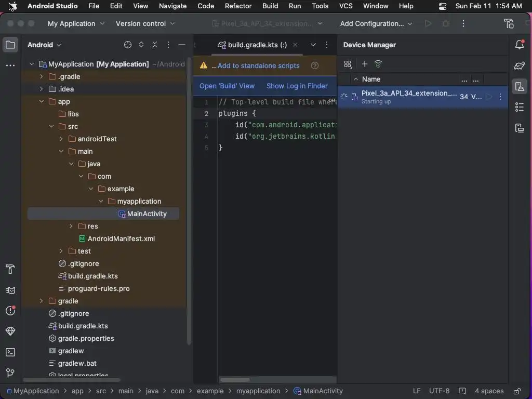
Task: Open the Android project view dropdown
Action: coord(44,45)
